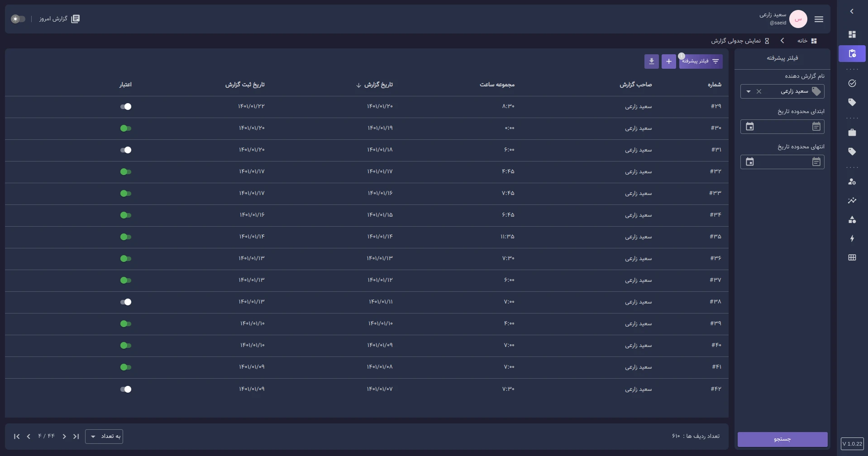Enable validity switch for report #42
Viewport: 868px width, 456px height.
click(x=126, y=389)
